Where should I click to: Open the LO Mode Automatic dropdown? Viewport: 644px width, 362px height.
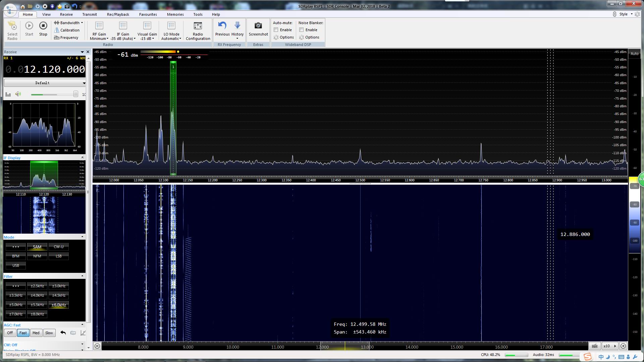[x=171, y=29]
